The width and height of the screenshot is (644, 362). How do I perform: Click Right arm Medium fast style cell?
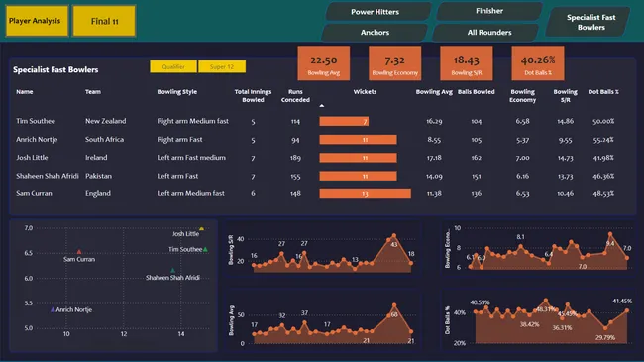[192, 121]
